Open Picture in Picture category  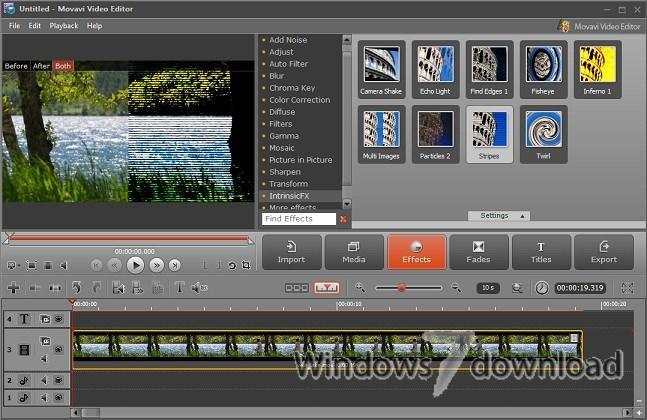tap(300, 160)
